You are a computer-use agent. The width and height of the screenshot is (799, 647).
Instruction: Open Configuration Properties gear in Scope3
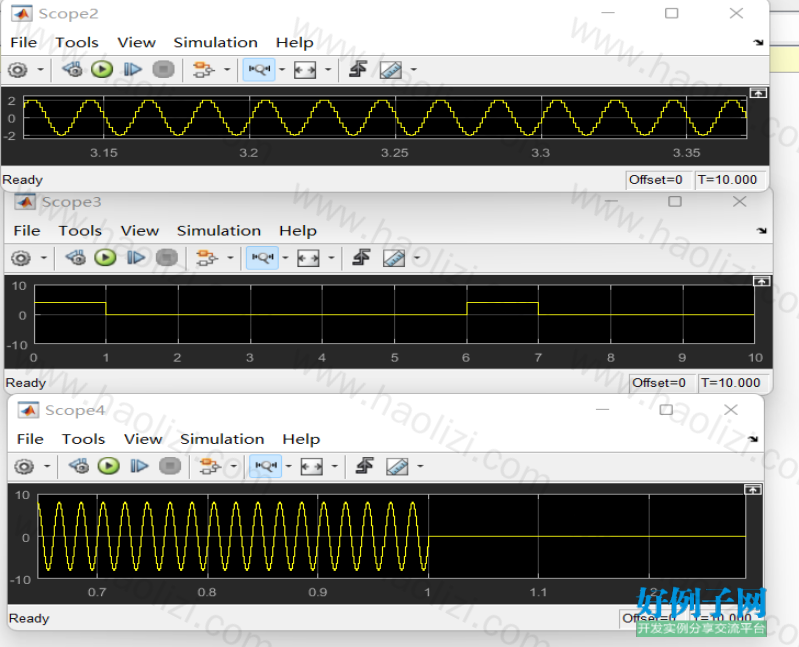[21, 258]
